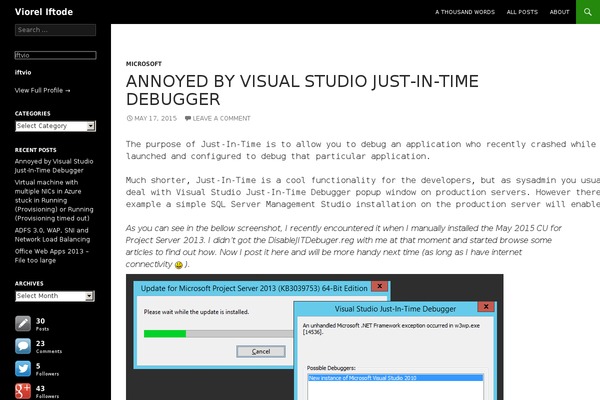This screenshot has width=600, height=400.
Task: Click the pencil Posts counter icon
Action: pyautogui.click(x=23, y=323)
